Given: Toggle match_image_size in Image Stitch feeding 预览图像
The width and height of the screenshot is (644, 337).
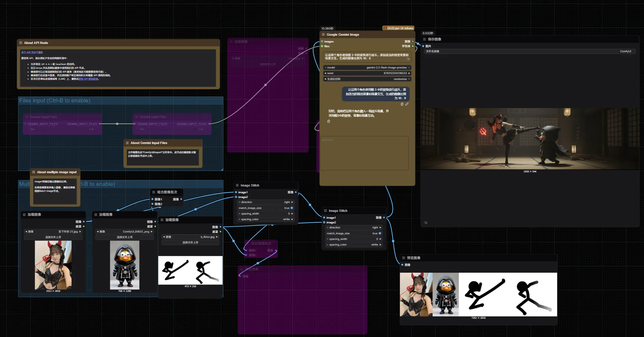Looking at the screenshot, I should click(380, 233).
